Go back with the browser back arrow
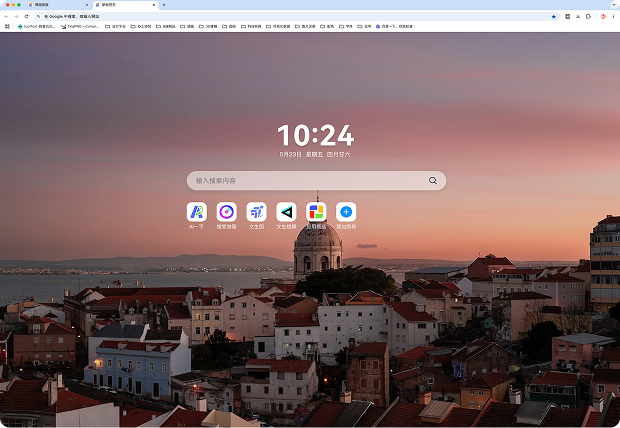This screenshot has height=428, width=620. 6,17
